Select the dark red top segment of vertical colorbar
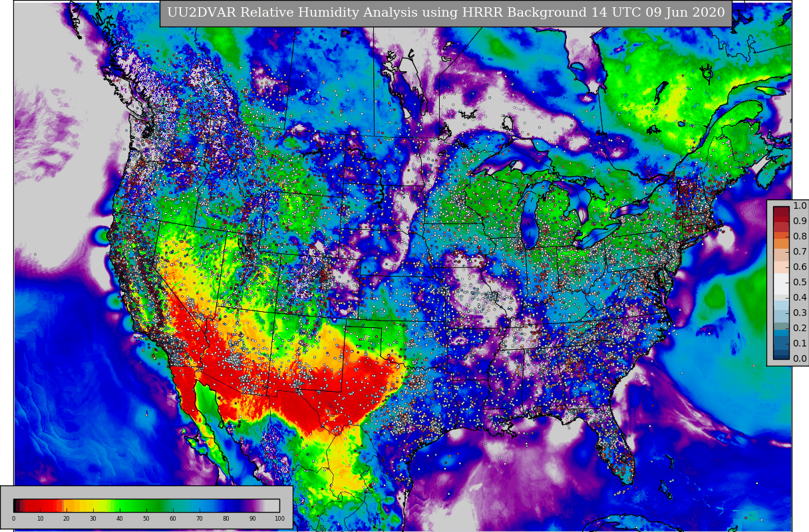809x532 pixels. [x=781, y=210]
